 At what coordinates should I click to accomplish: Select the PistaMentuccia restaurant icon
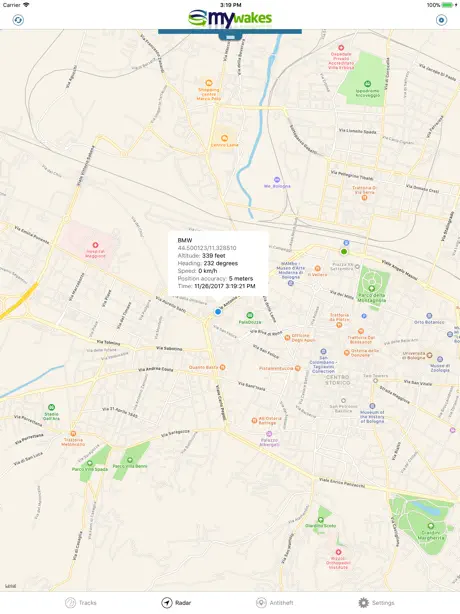(298, 368)
